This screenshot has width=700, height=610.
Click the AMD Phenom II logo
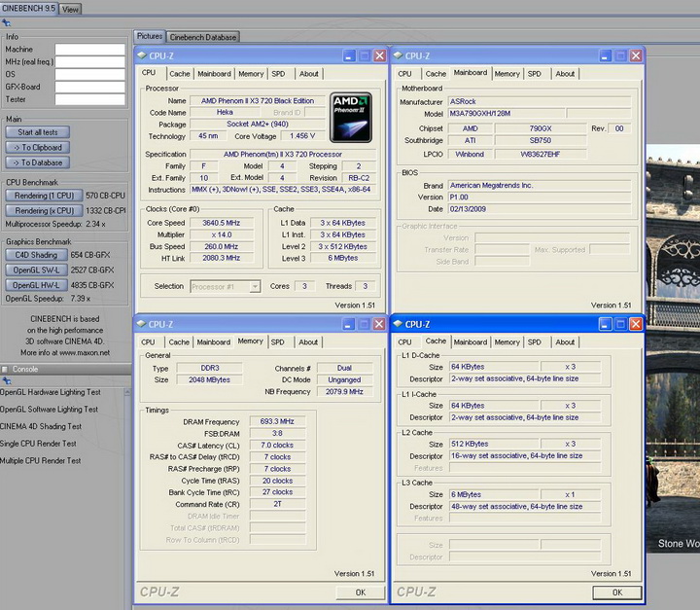click(x=350, y=117)
